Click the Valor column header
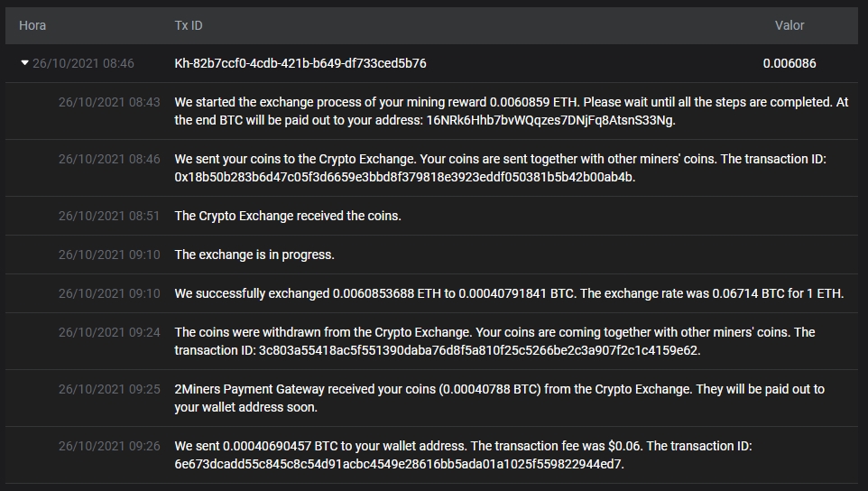Viewport: 868px width, 491px height. [790, 25]
